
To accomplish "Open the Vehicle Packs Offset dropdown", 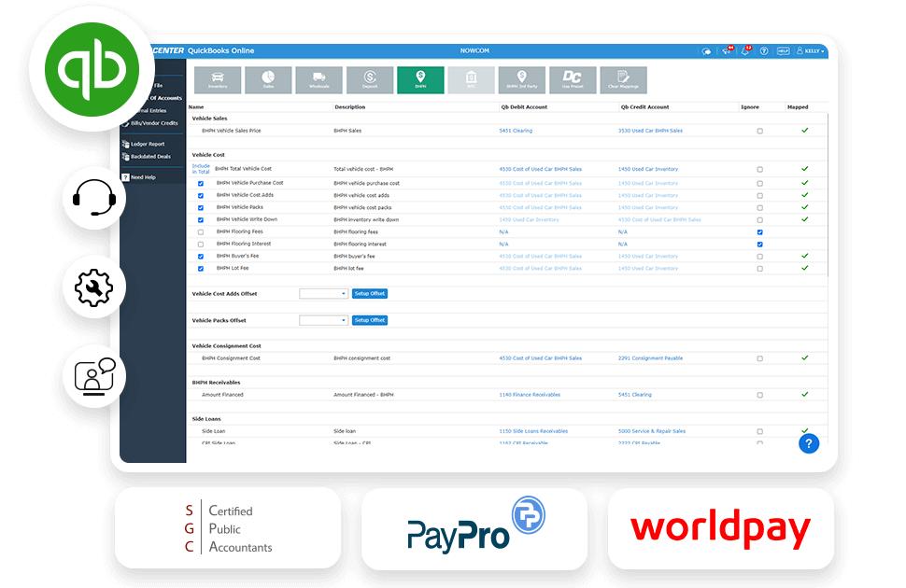I will (x=323, y=320).
